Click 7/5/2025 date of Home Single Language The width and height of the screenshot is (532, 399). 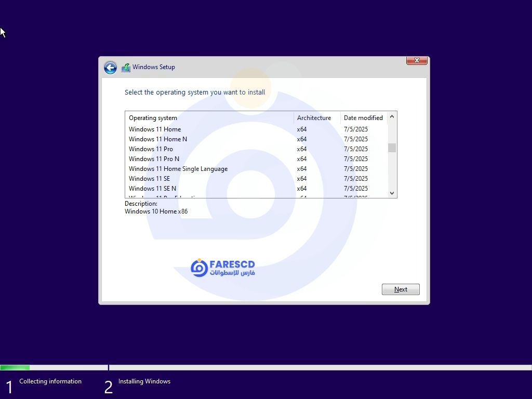[x=355, y=169]
